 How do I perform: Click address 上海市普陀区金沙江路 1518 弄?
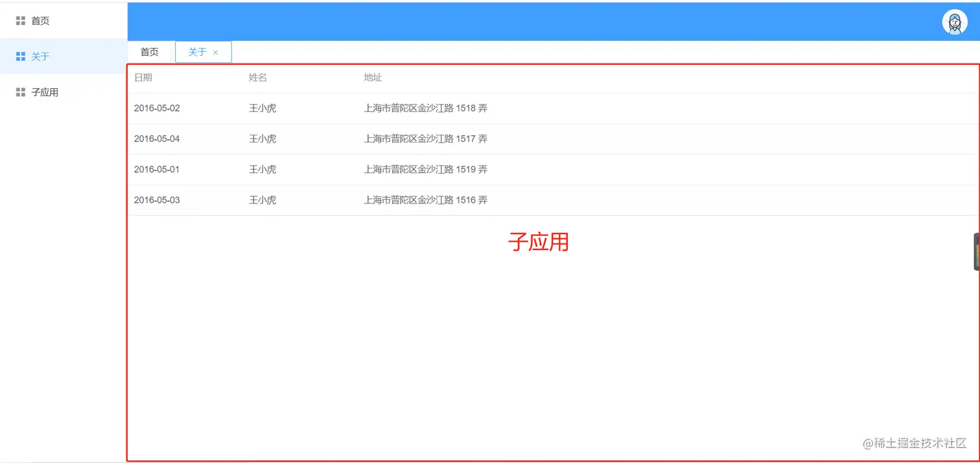point(426,108)
